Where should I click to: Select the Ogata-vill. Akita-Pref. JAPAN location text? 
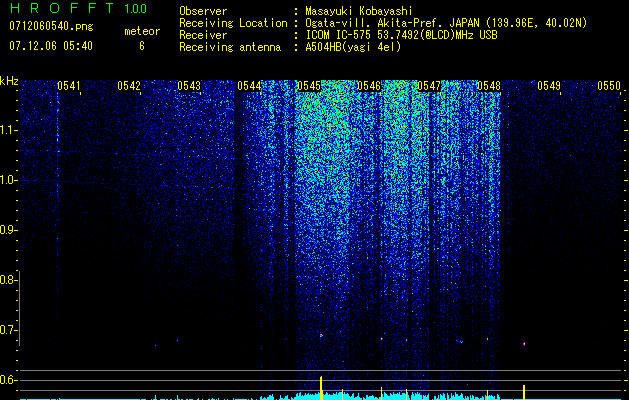click(446, 23)
